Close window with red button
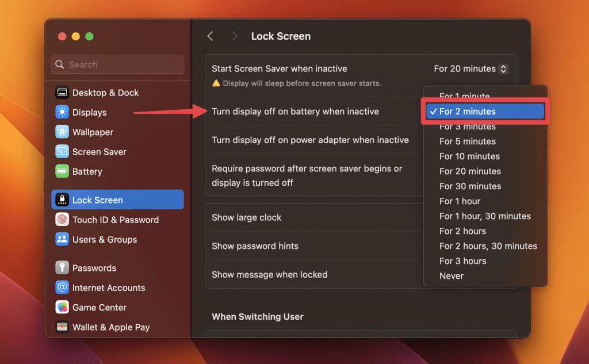 pyautogui.click(x=62, y=36)
